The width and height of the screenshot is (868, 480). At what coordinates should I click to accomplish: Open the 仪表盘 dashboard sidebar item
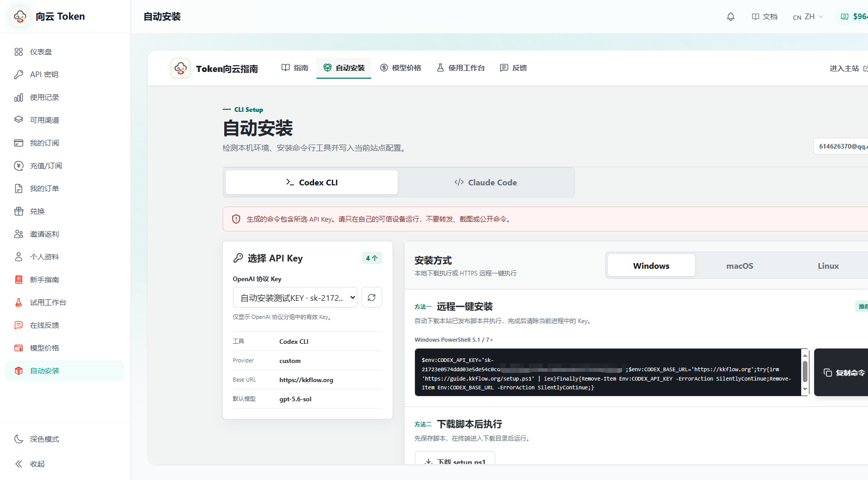[64, 52]
